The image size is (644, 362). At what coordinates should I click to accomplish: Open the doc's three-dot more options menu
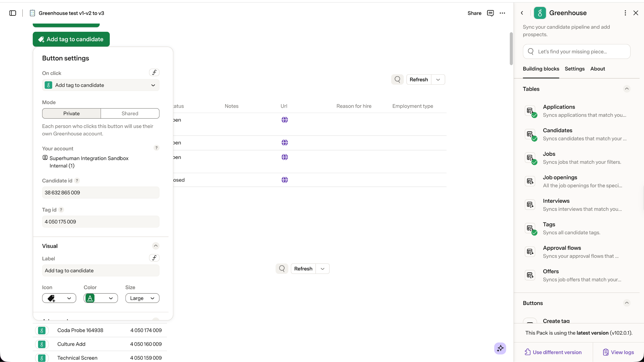tap(502, 13)
